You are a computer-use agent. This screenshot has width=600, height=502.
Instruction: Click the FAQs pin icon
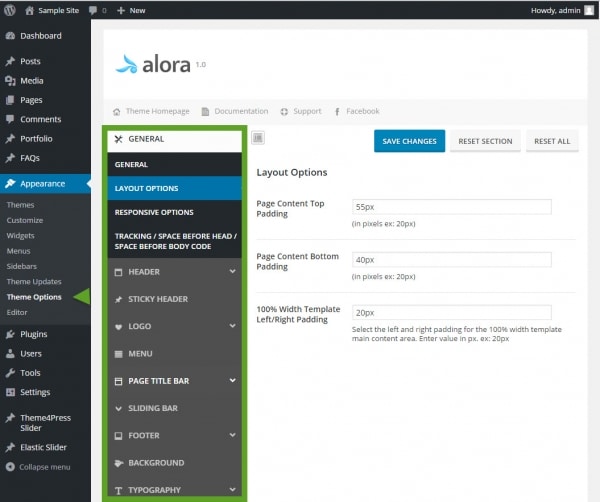(x=10, y=158)
